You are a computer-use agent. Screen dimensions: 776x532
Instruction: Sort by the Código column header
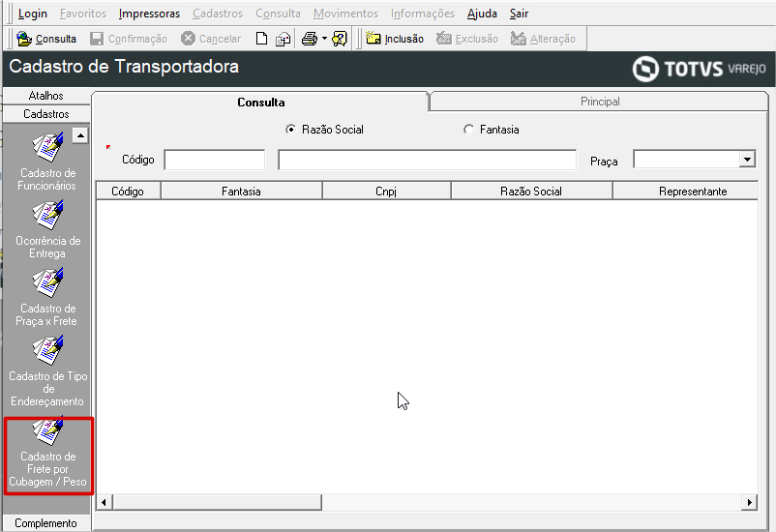[x=128, y=191]
